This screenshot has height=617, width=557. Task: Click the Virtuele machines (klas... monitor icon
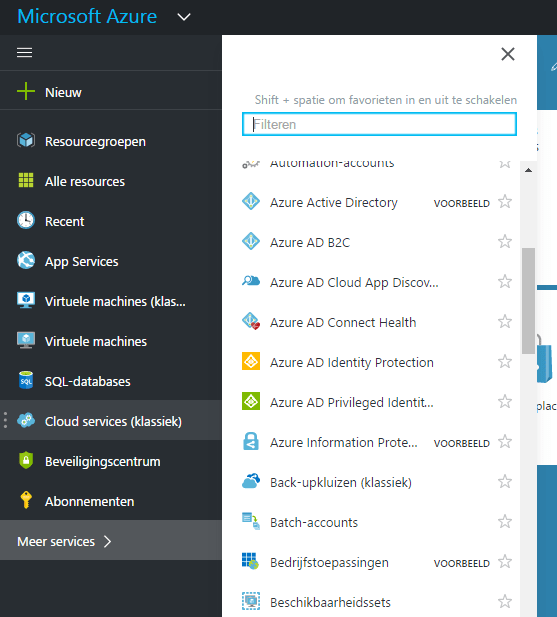point(26,300)
